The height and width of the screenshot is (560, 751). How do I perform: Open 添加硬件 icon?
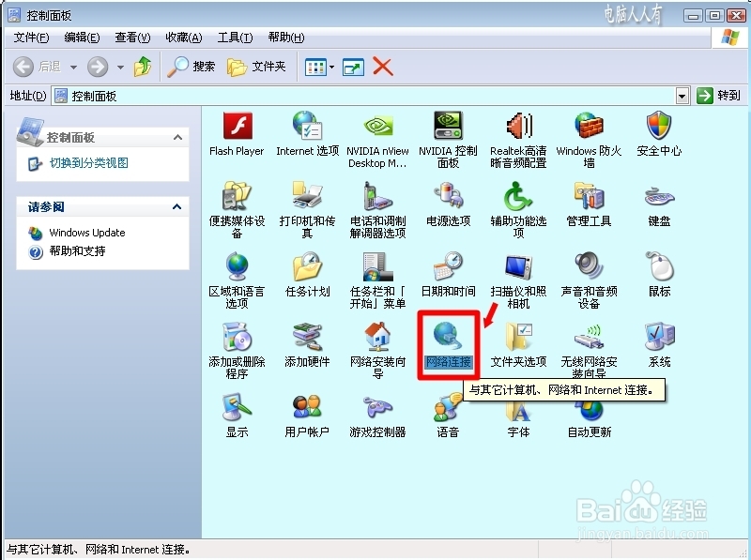307,337
